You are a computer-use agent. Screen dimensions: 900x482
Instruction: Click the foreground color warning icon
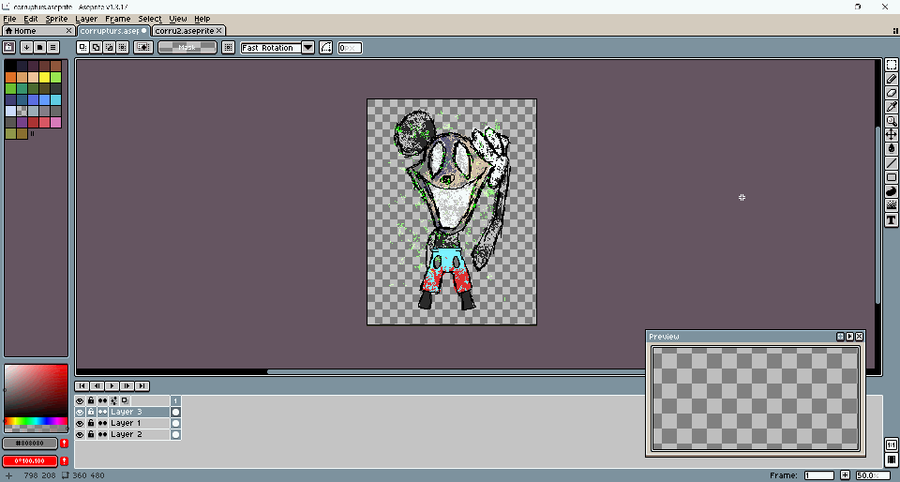64,444
